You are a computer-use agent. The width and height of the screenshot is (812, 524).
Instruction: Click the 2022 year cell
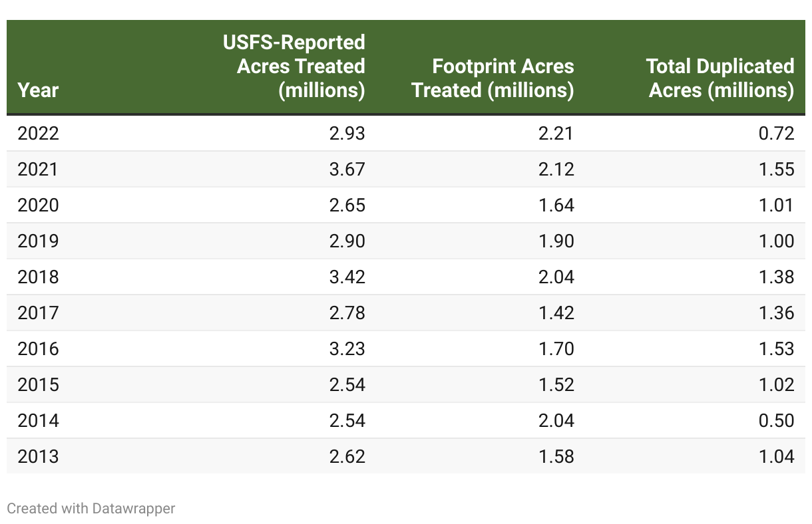pyautogui.click(x=38, y=134)
